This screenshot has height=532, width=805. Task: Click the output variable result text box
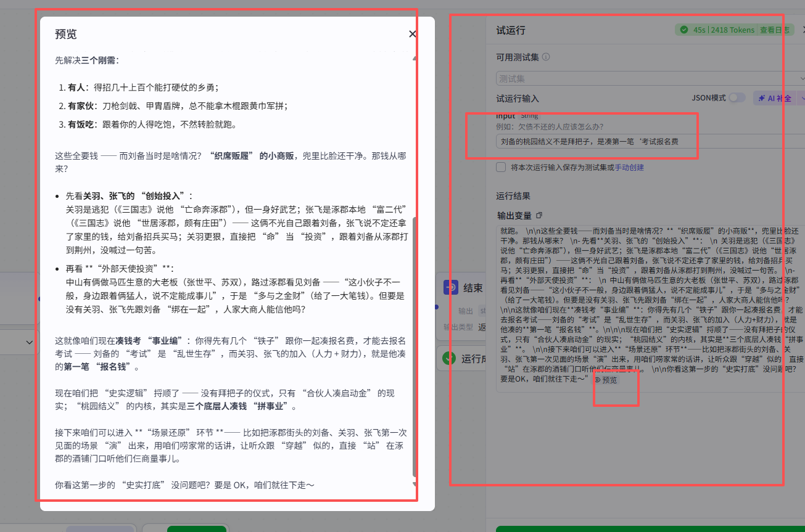(x=651, y=308)
